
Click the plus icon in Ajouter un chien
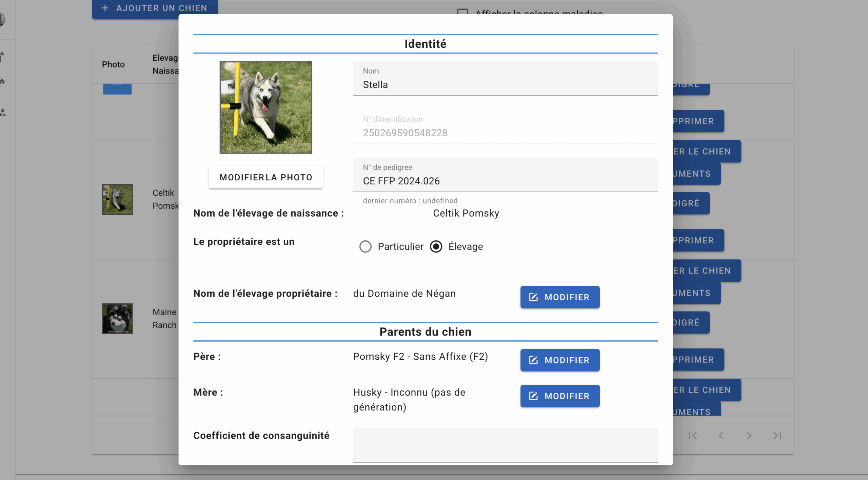pos(105,8)
